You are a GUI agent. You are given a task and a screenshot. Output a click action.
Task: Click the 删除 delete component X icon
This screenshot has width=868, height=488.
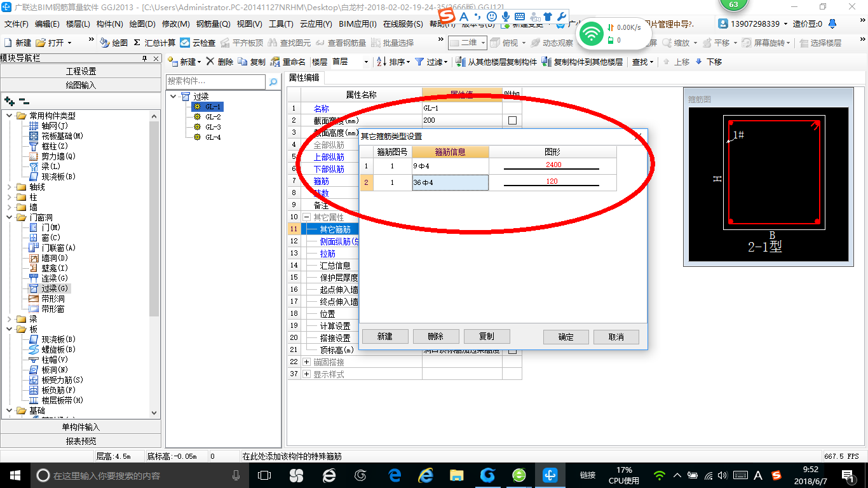[x=219, y=62]
